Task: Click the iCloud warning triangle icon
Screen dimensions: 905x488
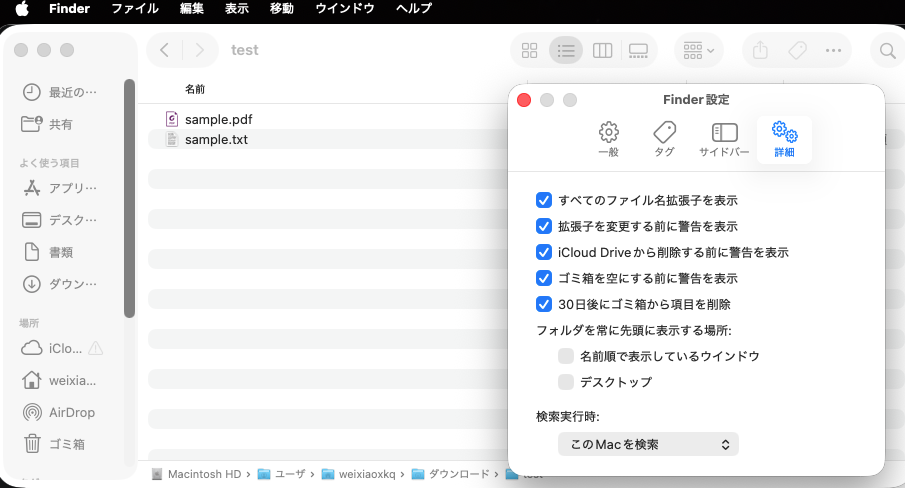Action: pos(96,348)
